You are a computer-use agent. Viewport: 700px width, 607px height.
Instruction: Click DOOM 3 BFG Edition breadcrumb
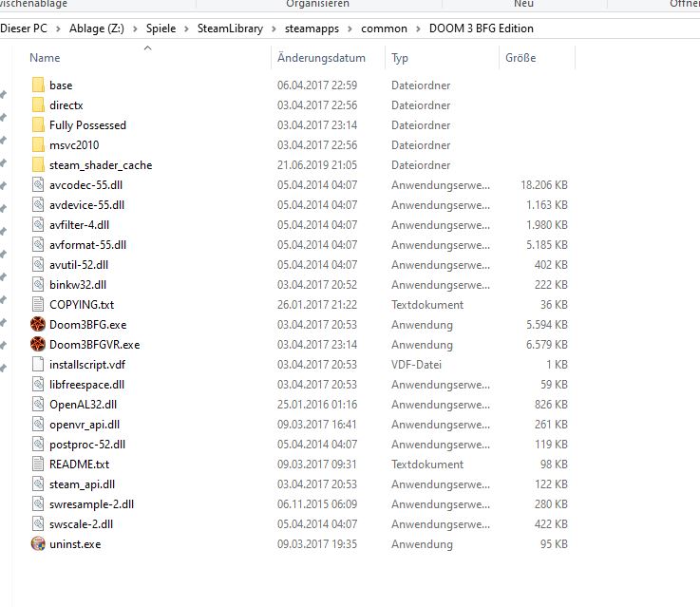click(482, 28)
